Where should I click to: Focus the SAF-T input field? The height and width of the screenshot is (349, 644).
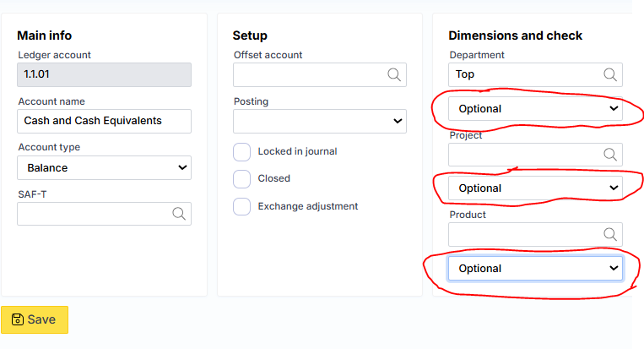tap(93, 214)
